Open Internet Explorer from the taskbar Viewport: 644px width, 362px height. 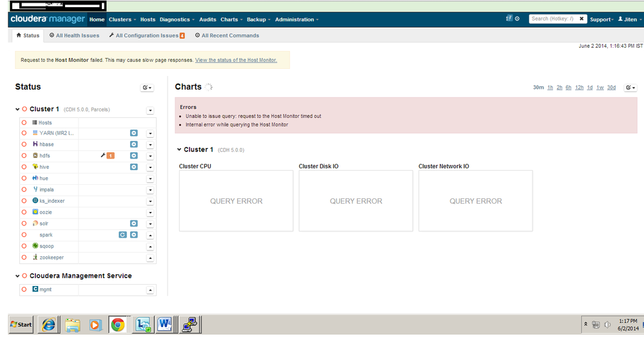point(48,325)
